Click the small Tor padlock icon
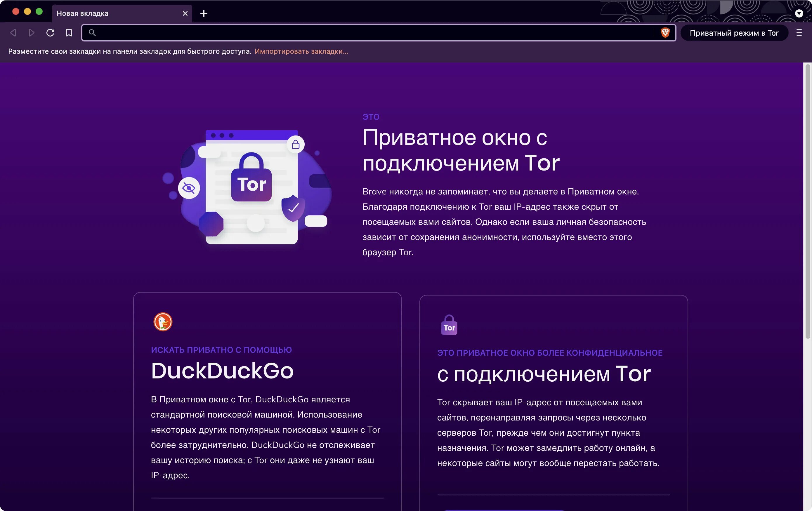The width and height of the screenshot is (812, 511). pos(449,325)
